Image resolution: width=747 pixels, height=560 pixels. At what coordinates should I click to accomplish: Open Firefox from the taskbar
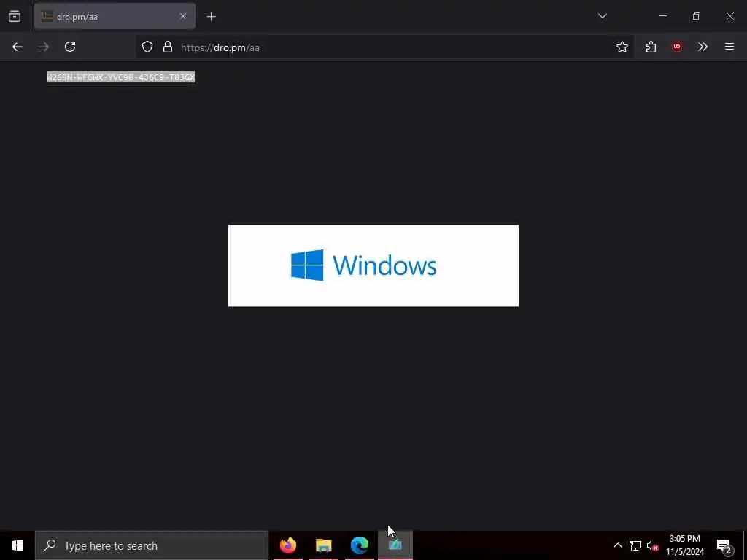pyautogui.click(x=288, y=545)
